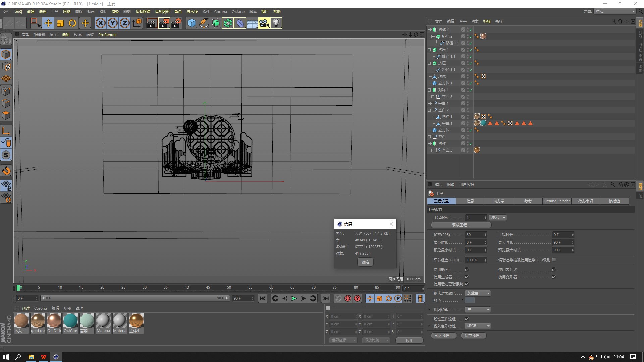Toggle Z axis lock icon
644x362 pixels.
pos(125,23)
